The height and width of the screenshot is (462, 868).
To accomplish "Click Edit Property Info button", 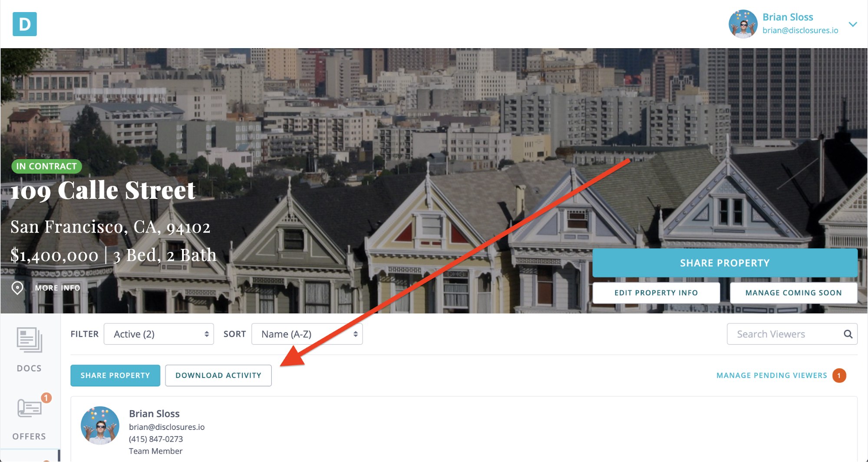I will click(656, 293).
